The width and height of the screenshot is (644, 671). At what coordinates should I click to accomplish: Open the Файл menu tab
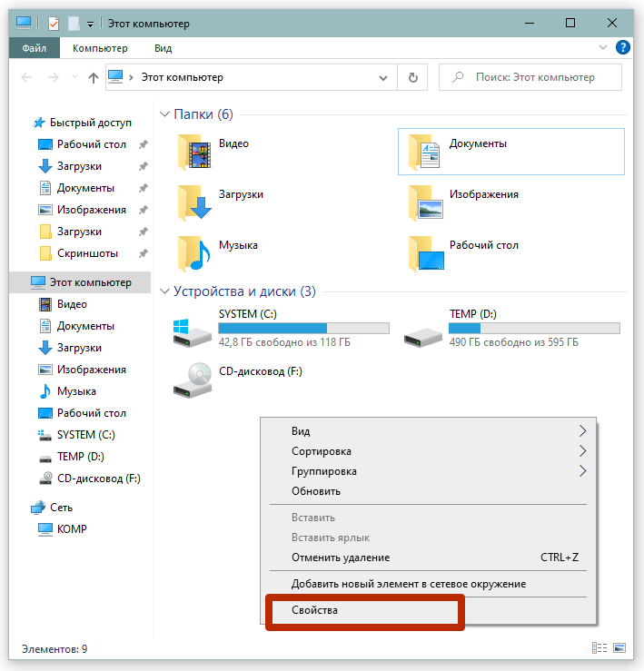[x=35, y=48]
